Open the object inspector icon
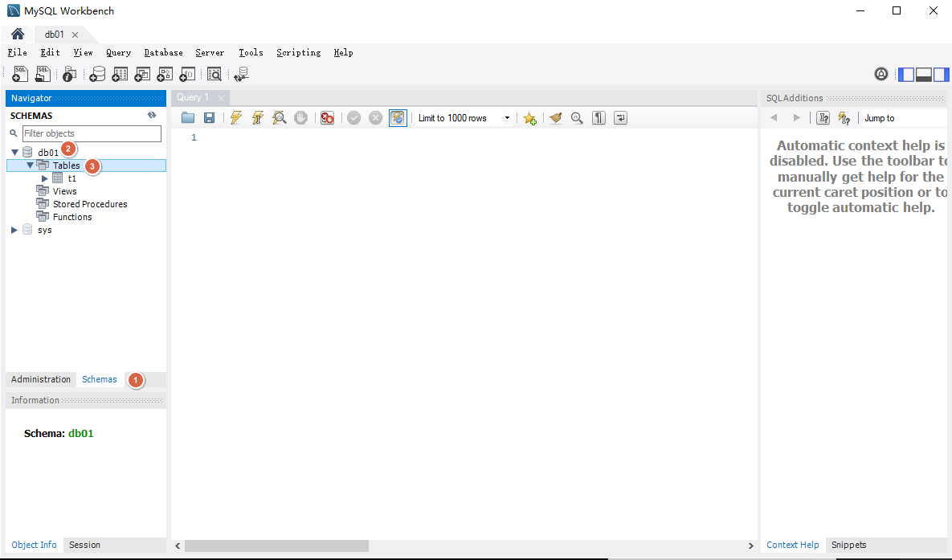The image size is (952, 560). [x=69, y=74]
